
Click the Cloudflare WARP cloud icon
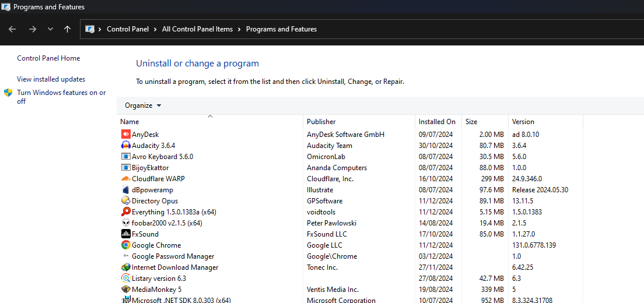coord(125,179)
